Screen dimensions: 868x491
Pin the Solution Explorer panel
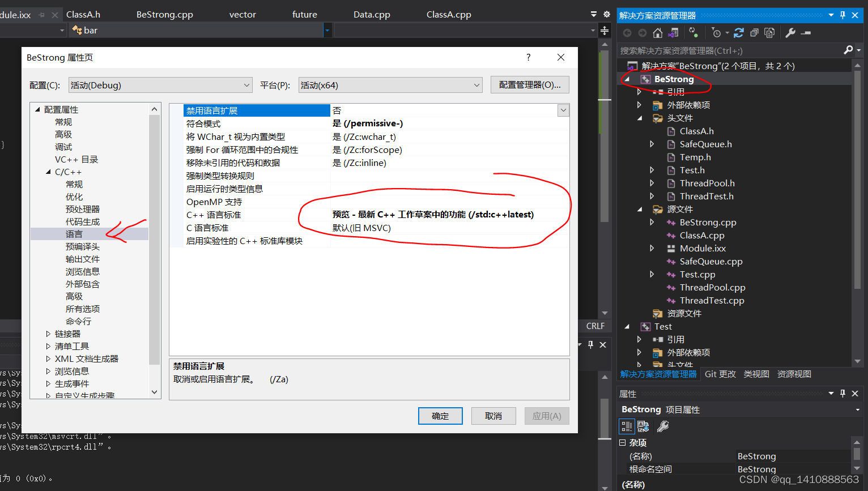842,15
